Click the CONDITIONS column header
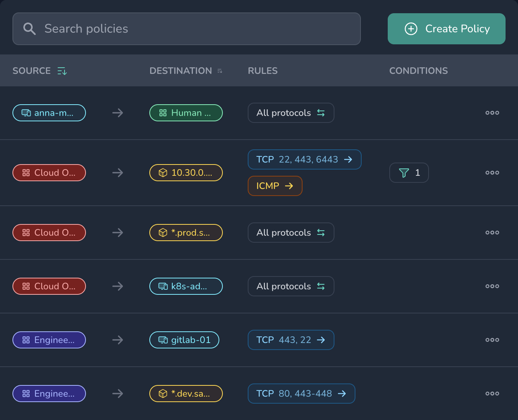 click(418, 71)
